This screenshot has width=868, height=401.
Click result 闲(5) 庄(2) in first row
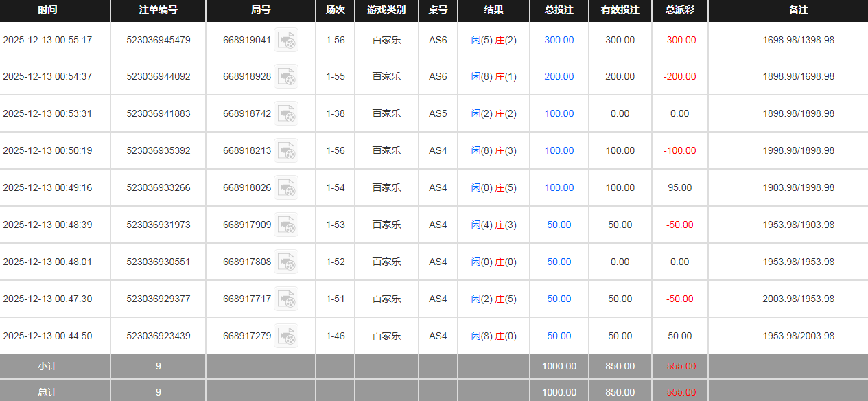coord(493,41)
